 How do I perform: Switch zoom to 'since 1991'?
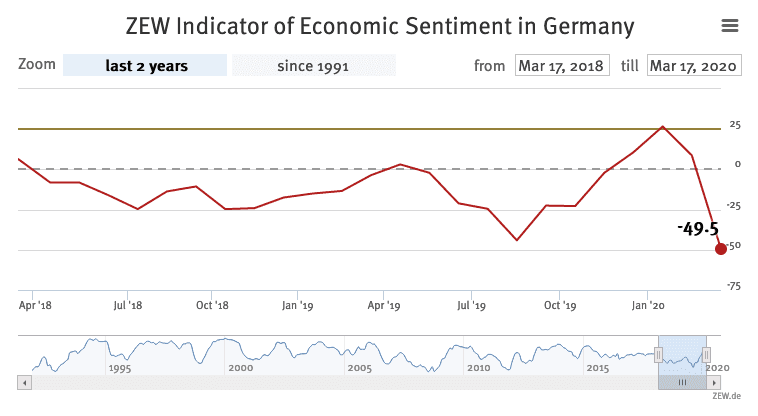click(x=314, y=66)
